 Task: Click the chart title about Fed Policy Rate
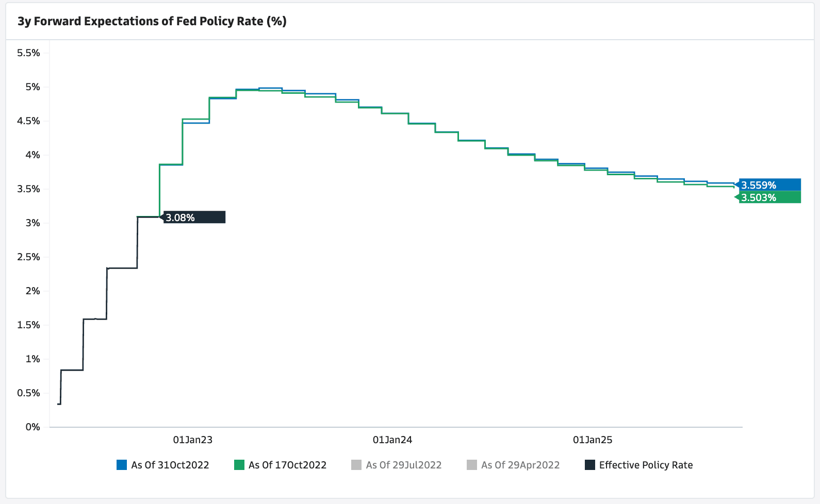click(152, 21)
